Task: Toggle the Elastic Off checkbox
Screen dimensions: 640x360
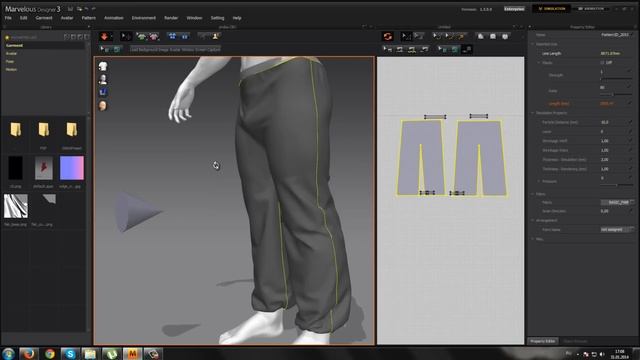Action: point(602,62)
